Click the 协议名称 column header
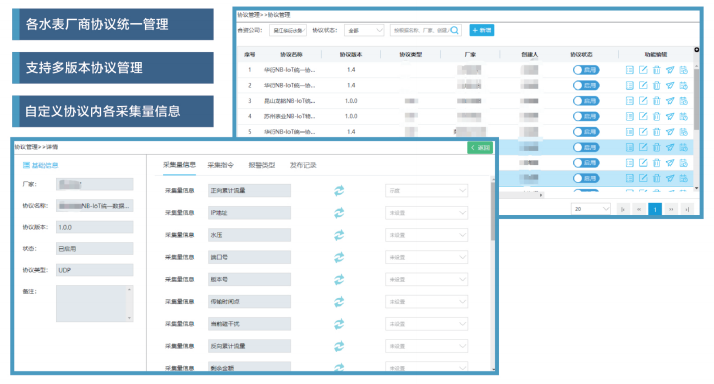 [291, 55]
